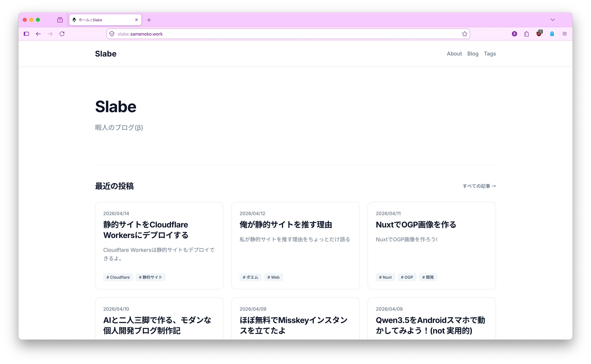Open the Blog navigation link
This screenshot has height=364, width=591.
[473, 54]
